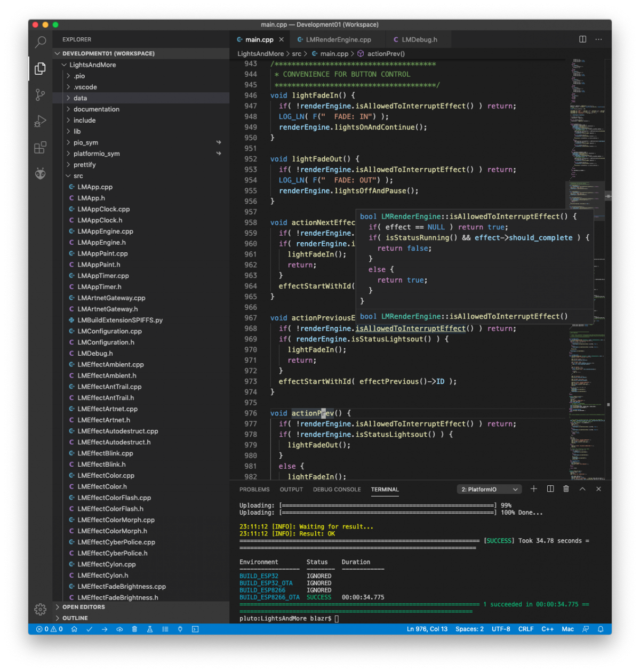Open the PlatformIO alien icon view
Image resolution: width=640 pixels, height=672 pixels.
click(x=41, y=174)
